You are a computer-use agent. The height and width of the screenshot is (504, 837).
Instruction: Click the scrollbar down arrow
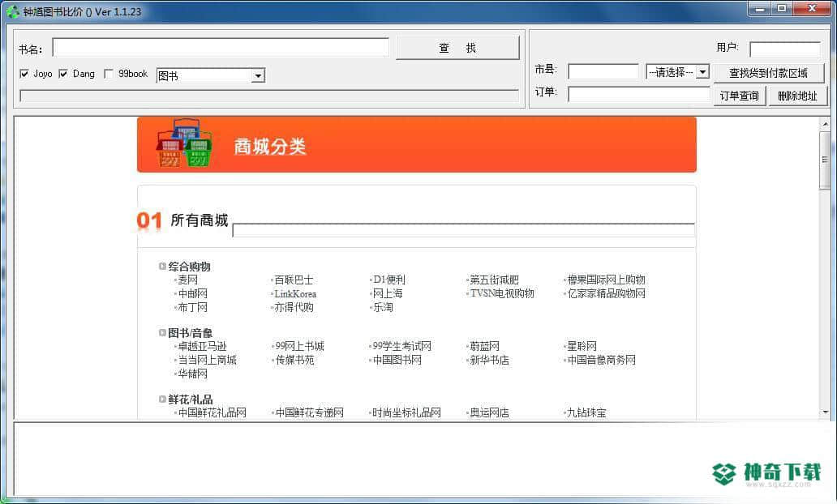click(x=826, y=412)
